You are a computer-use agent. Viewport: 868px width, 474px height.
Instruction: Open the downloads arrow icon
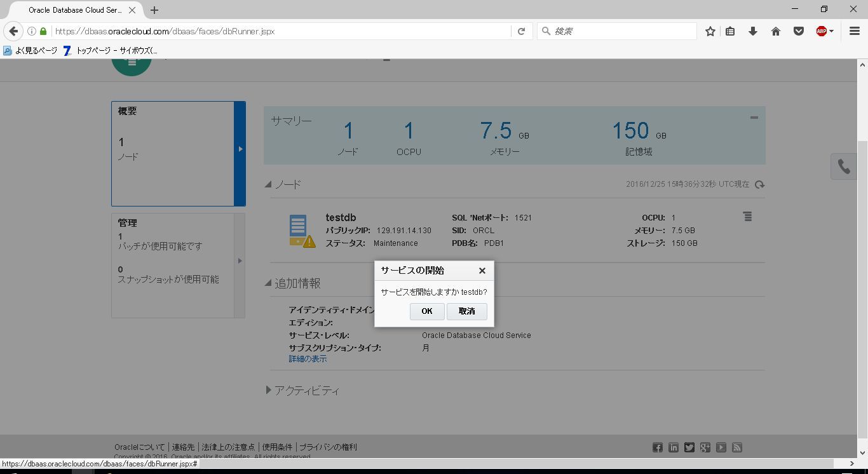753,31
